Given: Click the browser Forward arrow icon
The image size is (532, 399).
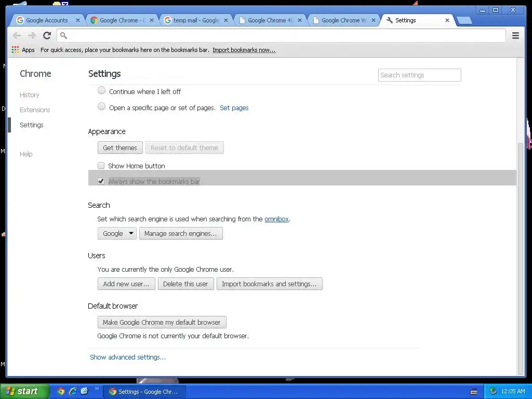Looking at the screenshot, I should [x=32, y=35].
